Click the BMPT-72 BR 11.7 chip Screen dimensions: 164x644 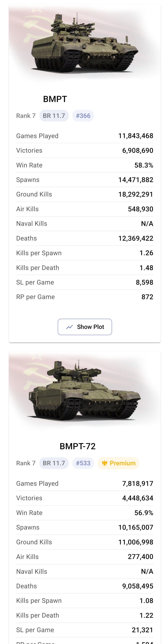point(54,463)
